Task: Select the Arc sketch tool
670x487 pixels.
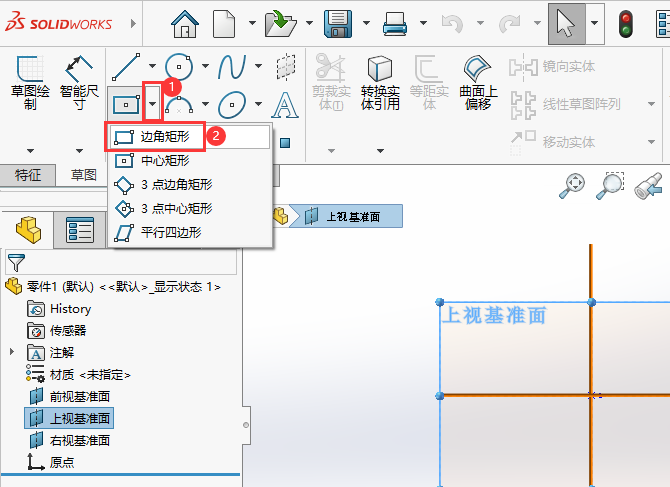Action: point(179,105)
